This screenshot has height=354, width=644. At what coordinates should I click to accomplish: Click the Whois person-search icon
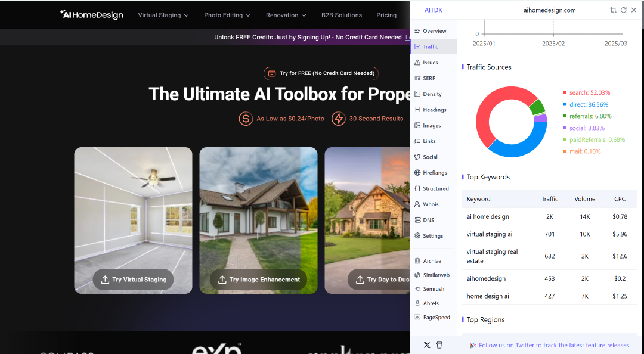417,204
